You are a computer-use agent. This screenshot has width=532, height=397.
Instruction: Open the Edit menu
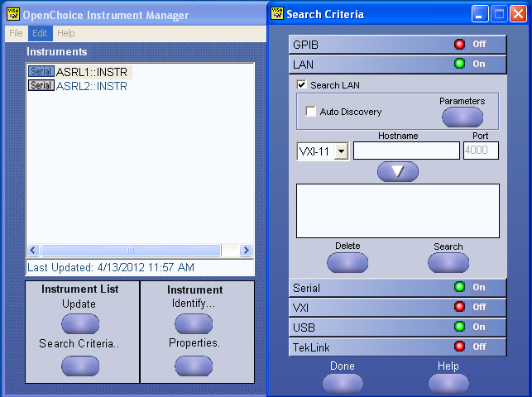coord(40,33)
